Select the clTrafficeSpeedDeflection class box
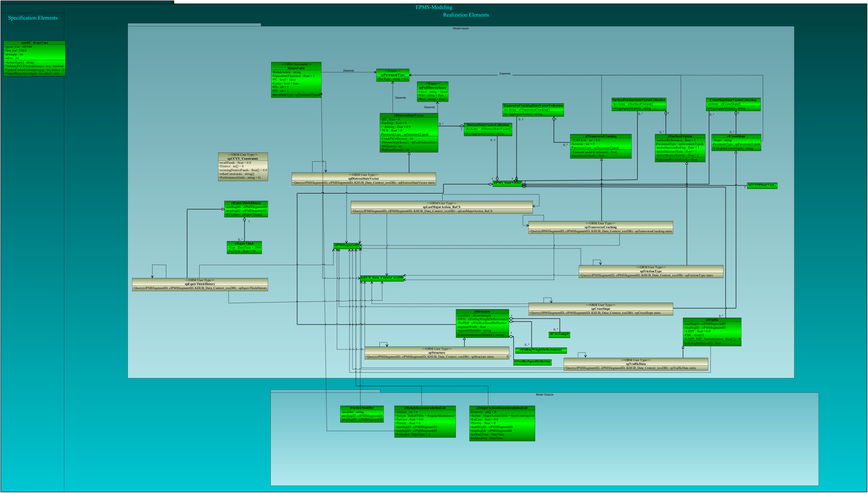Viewport: 868px width, 493px height. point(533,362)
